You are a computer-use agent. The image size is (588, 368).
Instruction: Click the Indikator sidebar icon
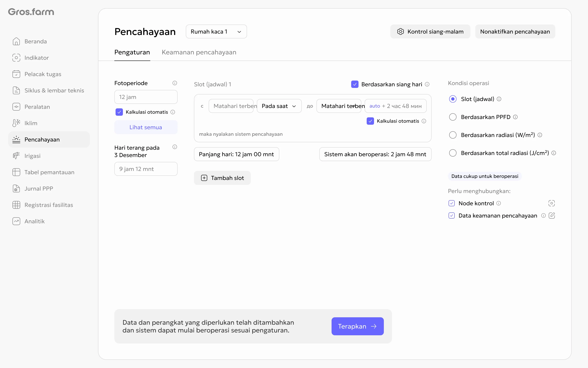(16, 58)
